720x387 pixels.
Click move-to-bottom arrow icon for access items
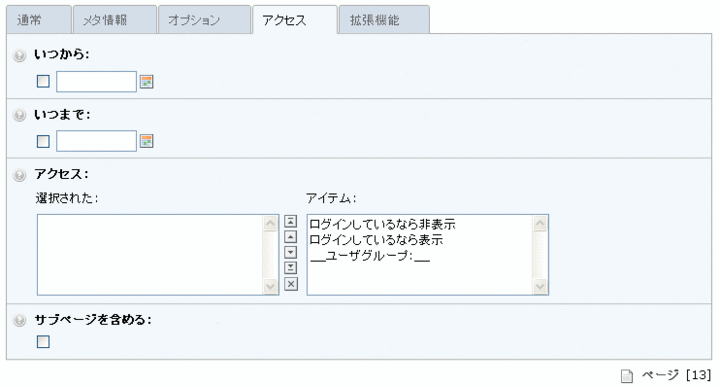[x=291, y=268]
